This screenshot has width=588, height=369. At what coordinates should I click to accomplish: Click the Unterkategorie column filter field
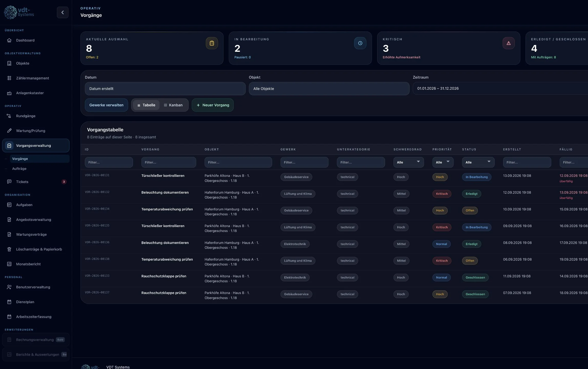[361, 162]
